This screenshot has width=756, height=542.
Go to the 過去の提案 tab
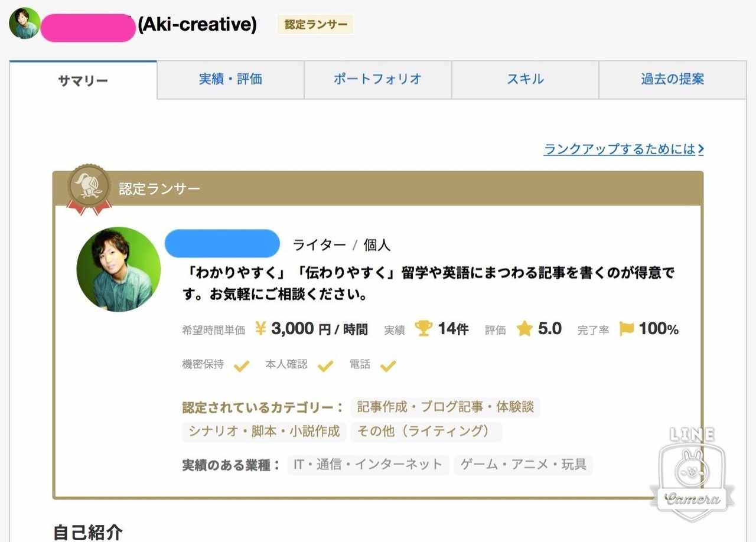coord(673,80)
